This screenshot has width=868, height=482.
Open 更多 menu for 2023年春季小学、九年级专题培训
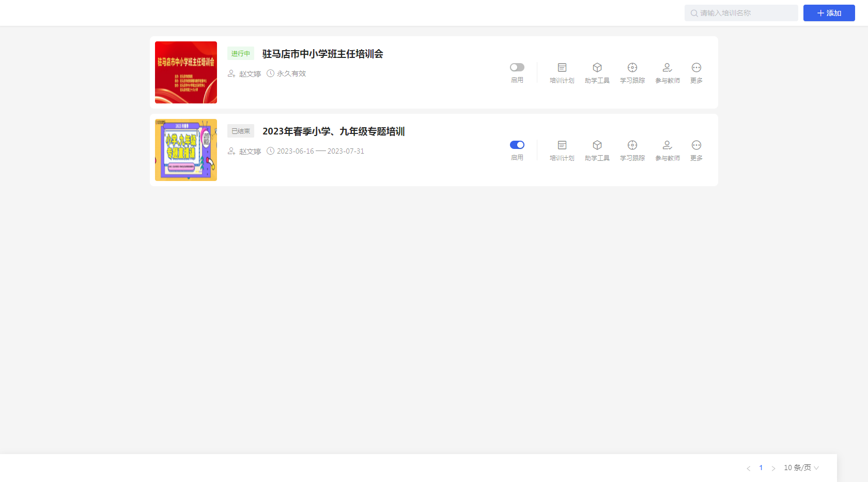(696, 150)
